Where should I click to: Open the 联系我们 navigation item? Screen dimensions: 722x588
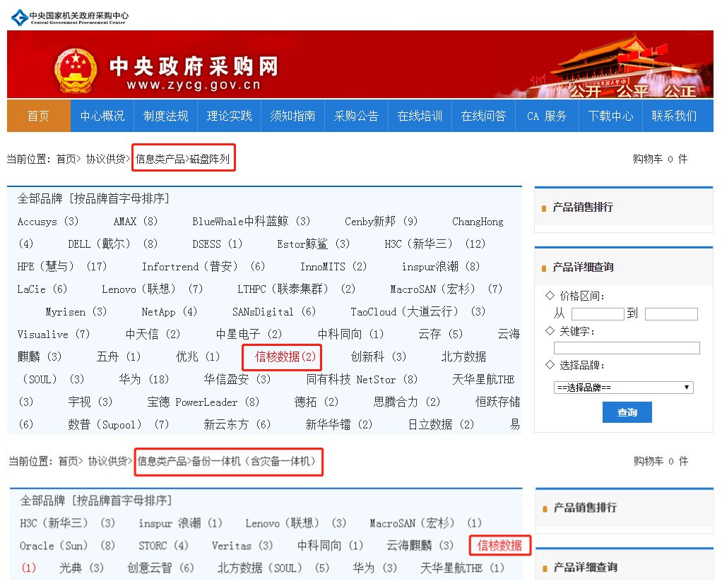pos(674,116)
